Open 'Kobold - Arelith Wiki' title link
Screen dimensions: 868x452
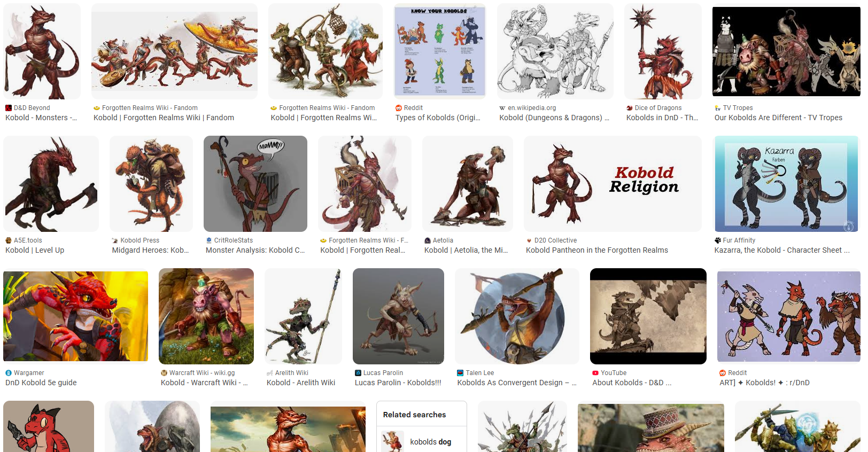[x=301, y=383]
